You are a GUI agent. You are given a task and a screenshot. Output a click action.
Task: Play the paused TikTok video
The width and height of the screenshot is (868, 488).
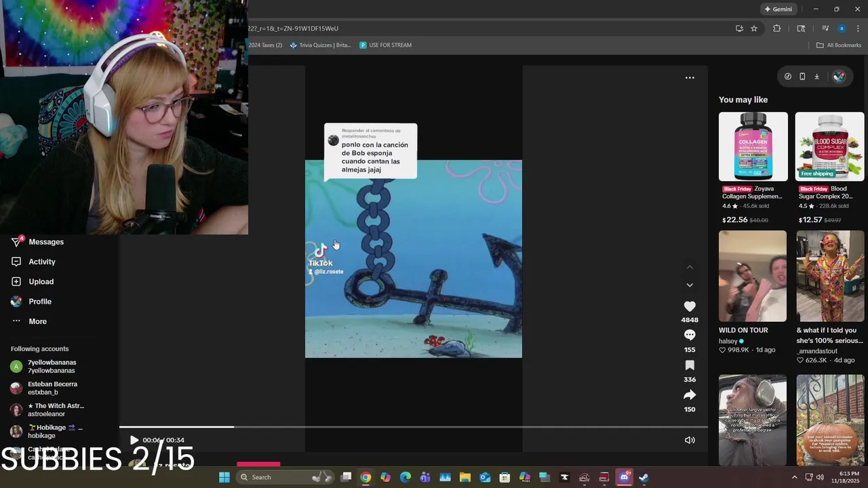[134, 440]
